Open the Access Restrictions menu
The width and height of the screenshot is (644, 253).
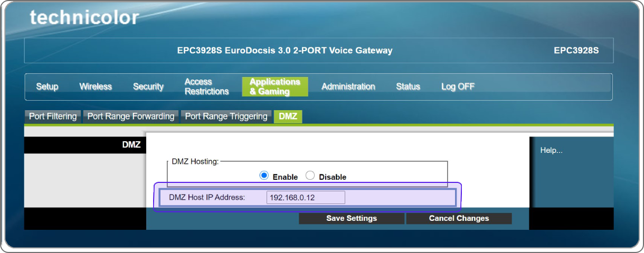(x=206, y=86)
